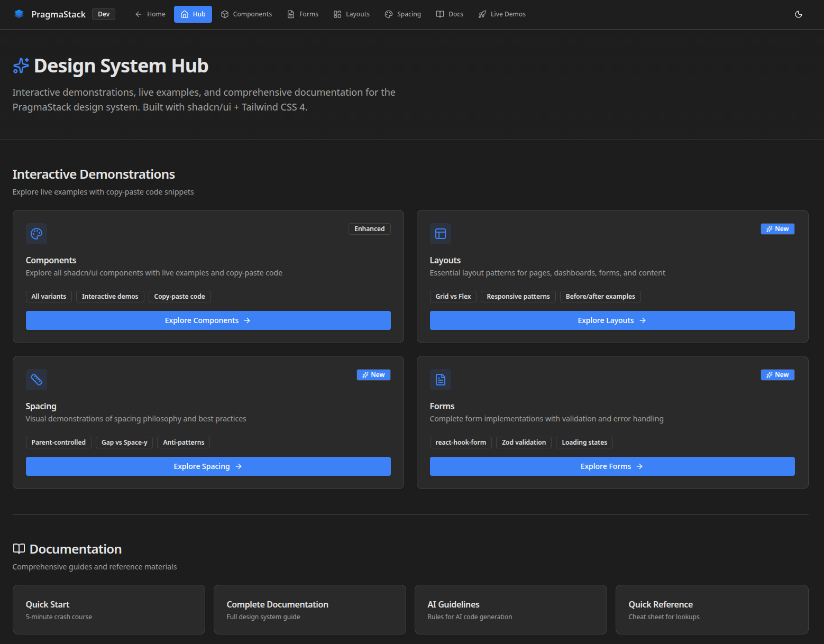Click the Components palette icon on its card
The image size is (824, 644).
[x=36, y=233]
